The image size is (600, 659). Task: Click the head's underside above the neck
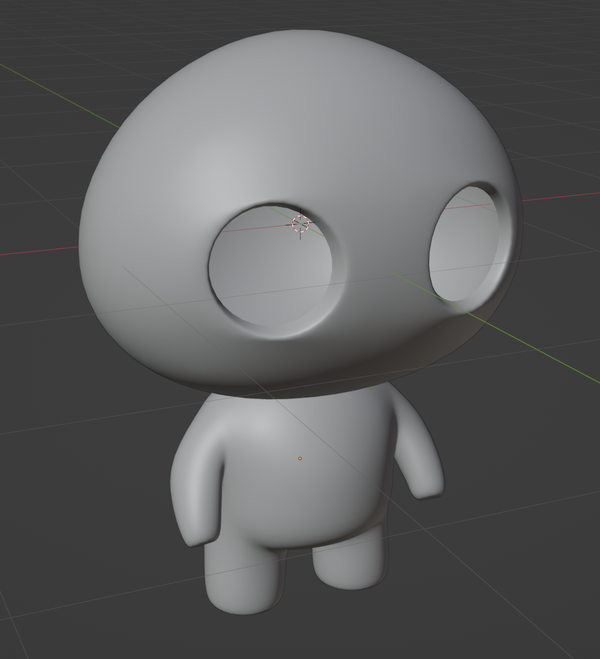300,385
